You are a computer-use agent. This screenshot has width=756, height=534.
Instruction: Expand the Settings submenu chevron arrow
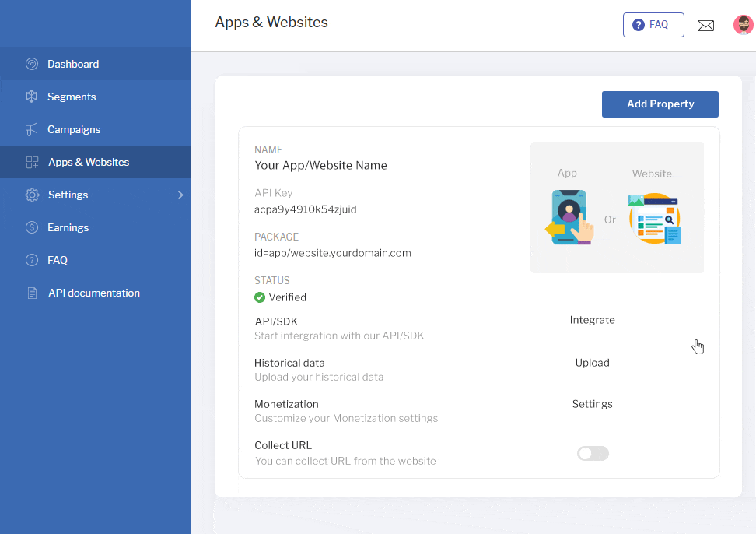[x=180, y=195]
